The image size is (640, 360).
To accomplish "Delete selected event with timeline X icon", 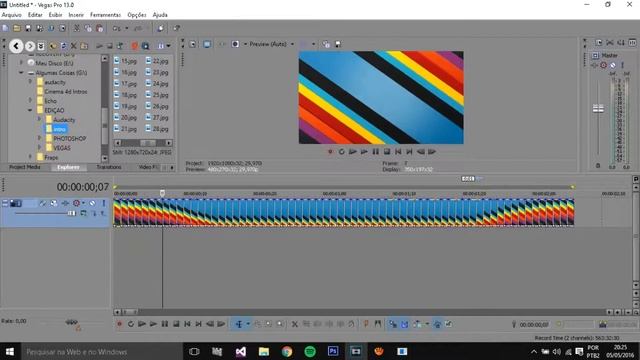I will tap(295, 324).
